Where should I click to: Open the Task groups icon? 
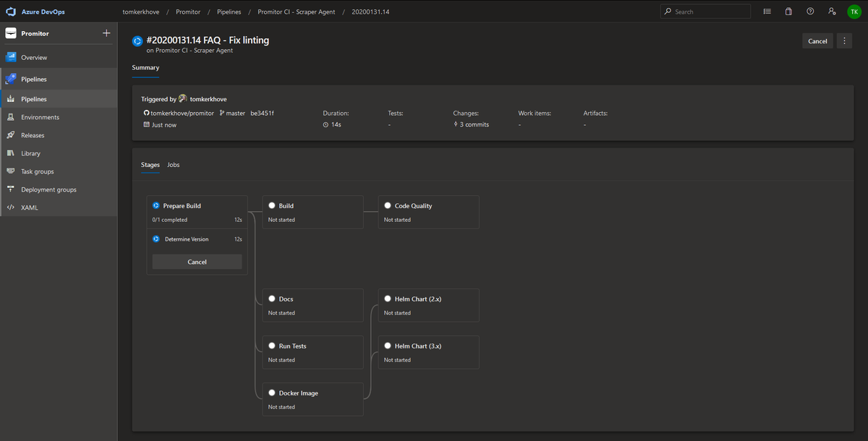(11, 171)
